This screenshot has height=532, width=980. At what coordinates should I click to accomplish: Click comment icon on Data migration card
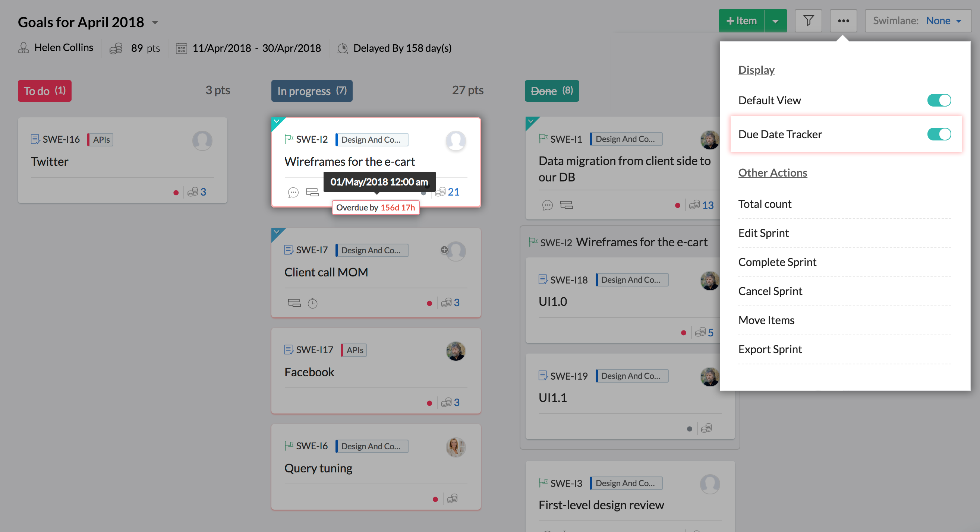547,205
